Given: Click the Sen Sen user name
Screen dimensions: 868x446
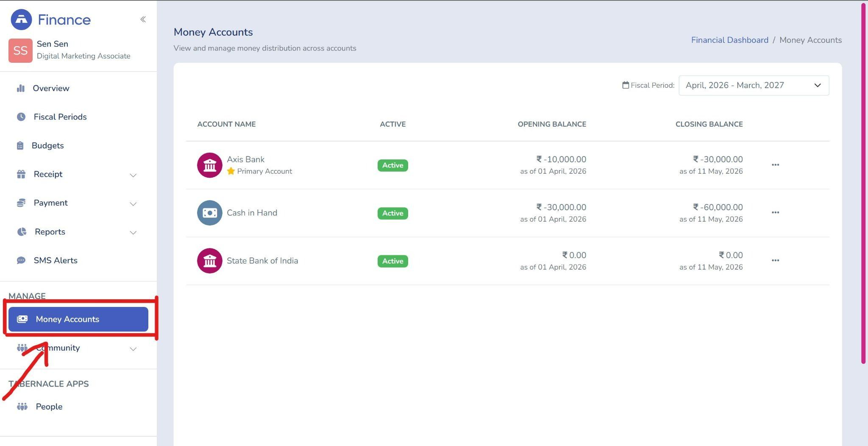Looking at the screenshot, I should (x=53, y=44).
